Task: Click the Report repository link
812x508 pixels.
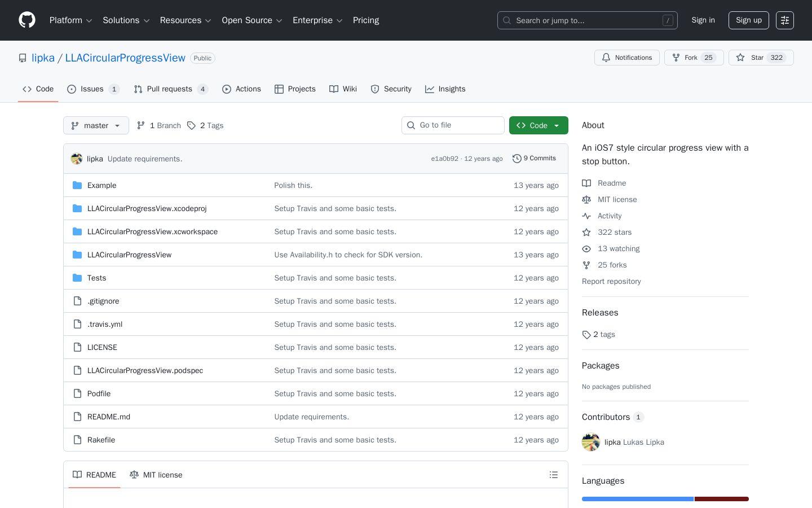Action: 611,281
